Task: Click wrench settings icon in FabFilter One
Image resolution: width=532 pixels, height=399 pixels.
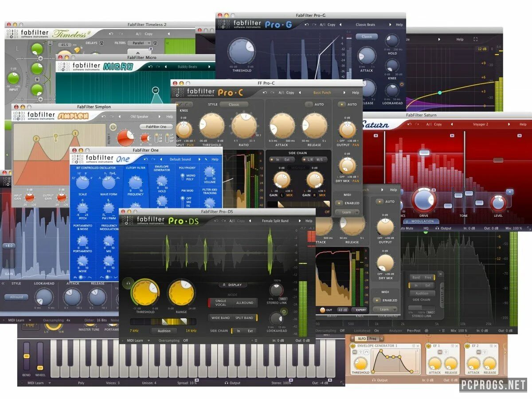Action: [x=206, y=159]
